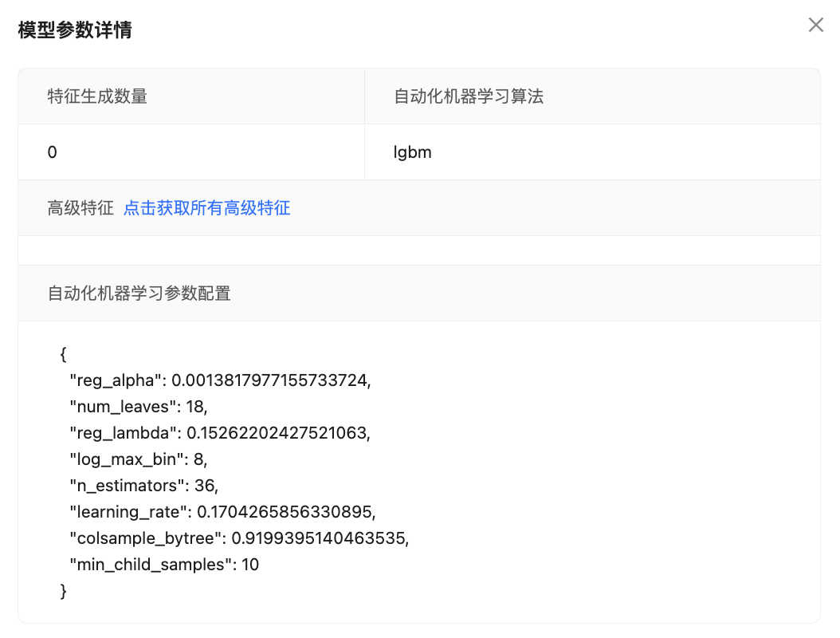Close the model parameter details dialog
840x638 pixels.
[815, 25]
